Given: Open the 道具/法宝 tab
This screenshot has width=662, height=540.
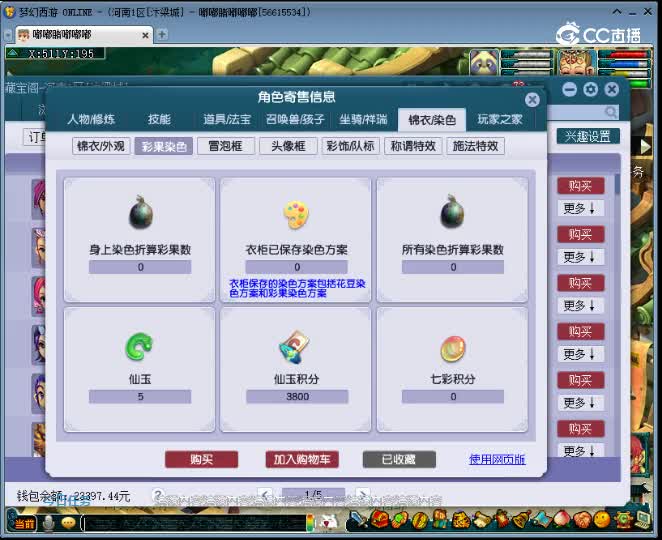Looking at the screenshot, I should [227, 119].
